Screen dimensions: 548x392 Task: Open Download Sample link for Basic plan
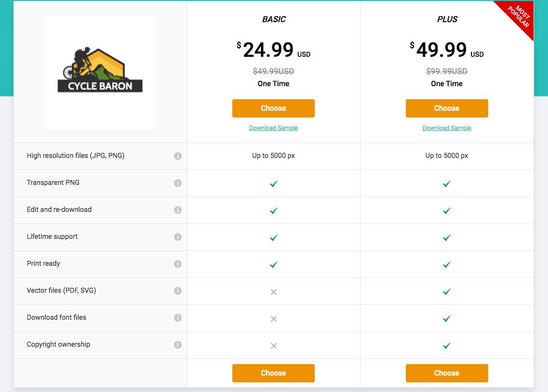pyautogui.click(x=273, y=128)
